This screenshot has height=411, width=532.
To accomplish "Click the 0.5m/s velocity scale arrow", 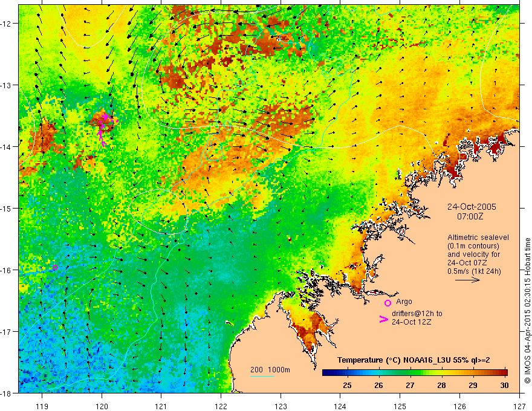I will point(467,280).
